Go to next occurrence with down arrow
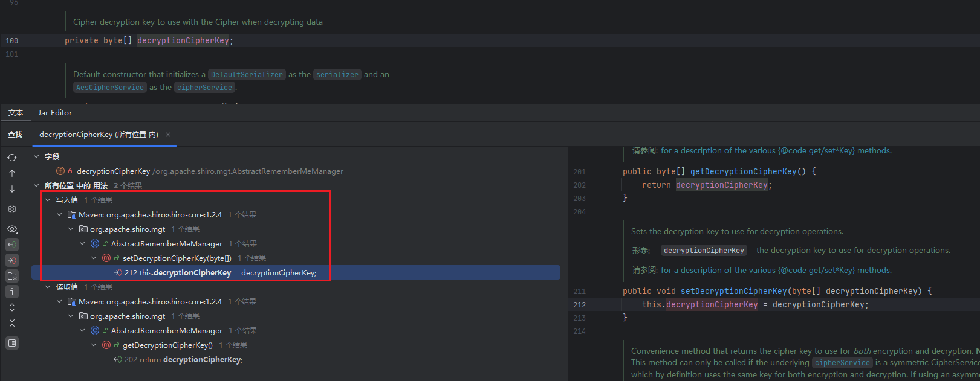This screenshot has width=980, height=381. pos(12,189)
